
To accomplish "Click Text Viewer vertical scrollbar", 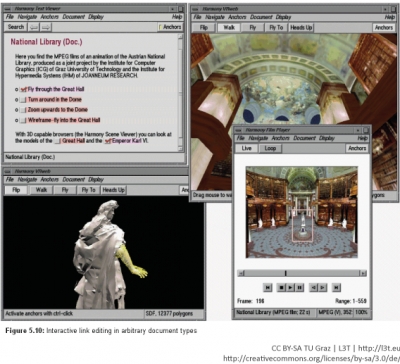I will coord(180,93).
